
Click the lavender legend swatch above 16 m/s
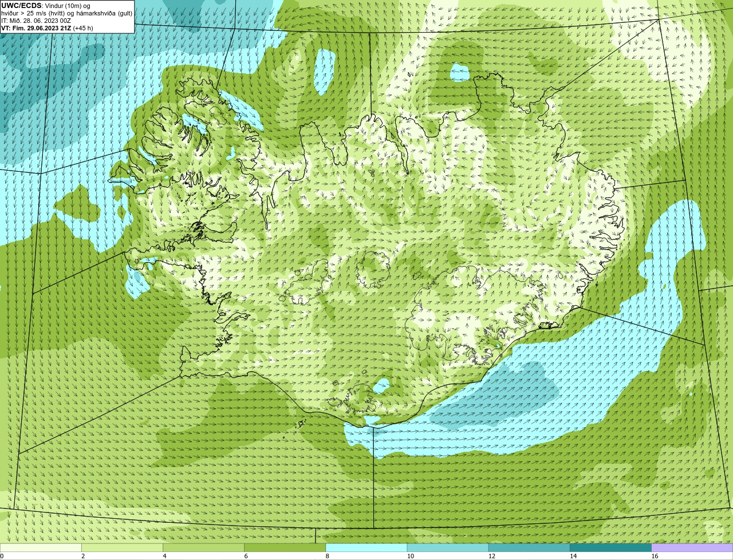tap(692, 547)
